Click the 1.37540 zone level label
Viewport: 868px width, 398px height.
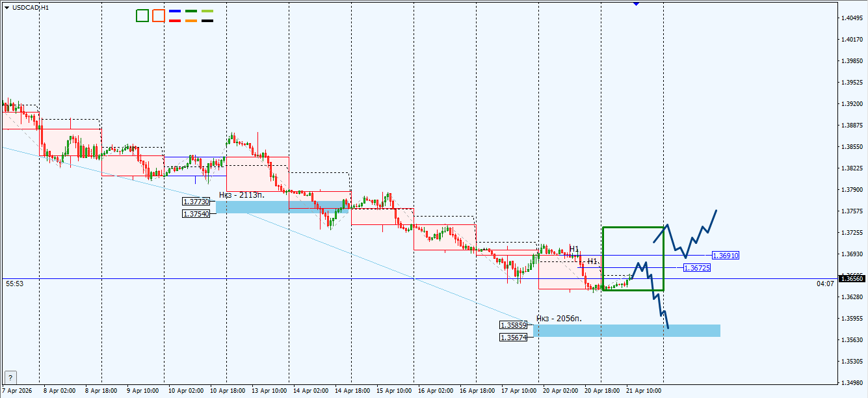(196, 214)
